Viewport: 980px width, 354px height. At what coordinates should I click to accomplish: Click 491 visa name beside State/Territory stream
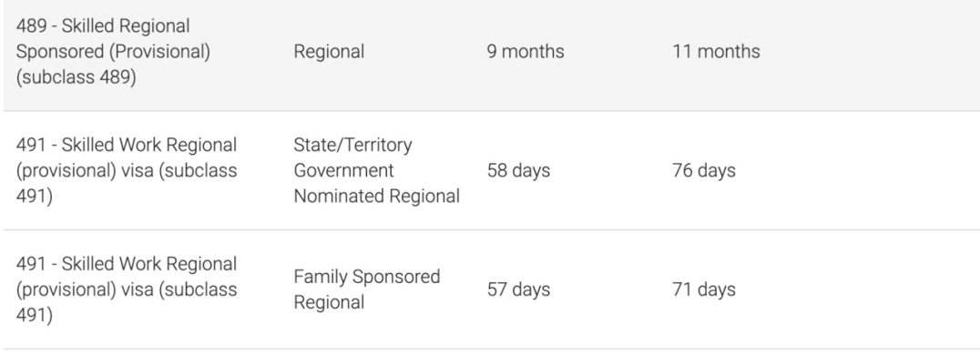[127, 170]
